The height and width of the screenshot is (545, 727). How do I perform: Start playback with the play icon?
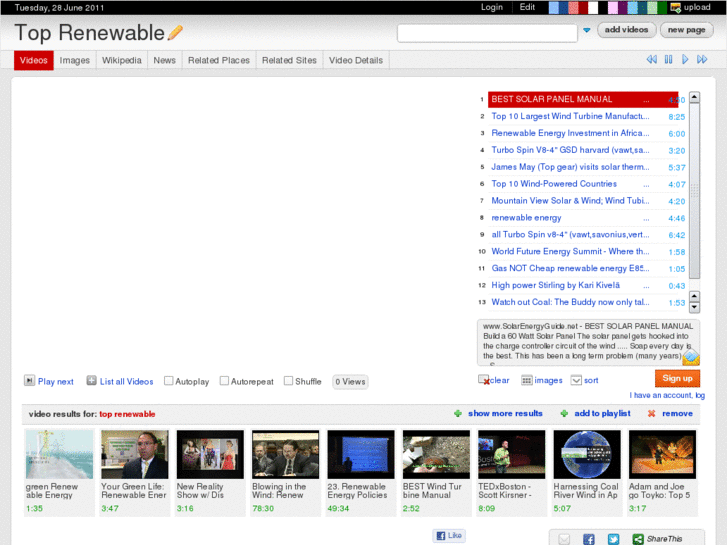click(x=685, y=59)
